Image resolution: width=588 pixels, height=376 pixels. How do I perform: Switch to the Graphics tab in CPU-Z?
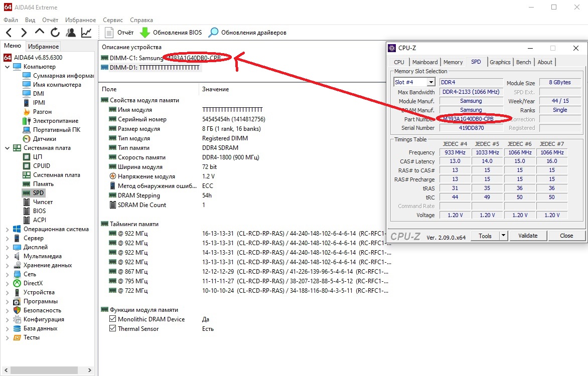coord(500,62)
